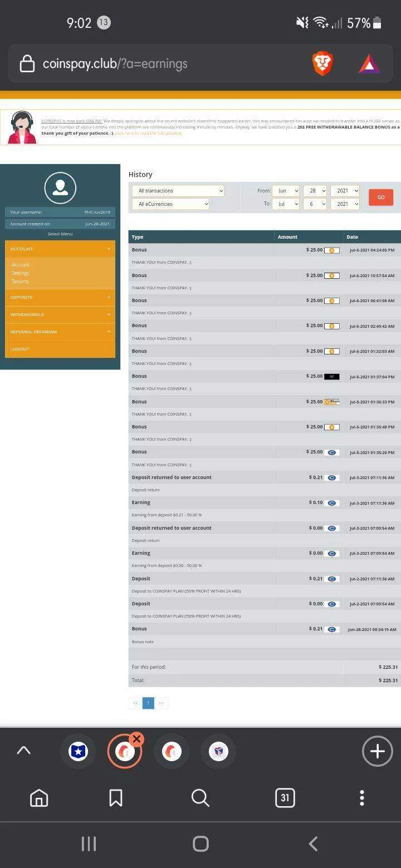
Task: Click the 'Total:' row label
Action: click(138, 680)
